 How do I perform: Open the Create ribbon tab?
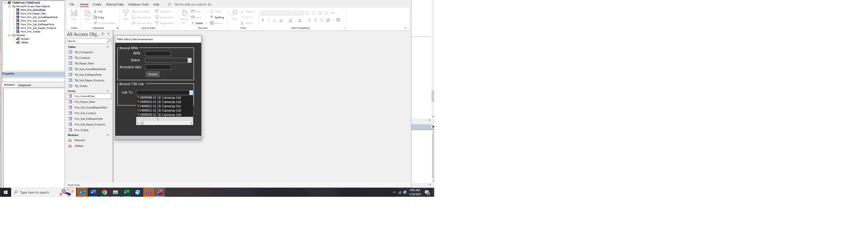97,4
